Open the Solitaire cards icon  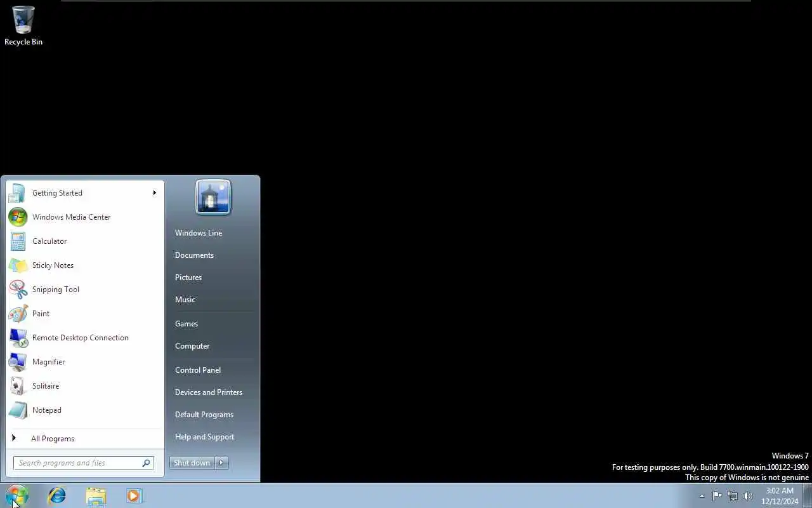pos(17,386)
